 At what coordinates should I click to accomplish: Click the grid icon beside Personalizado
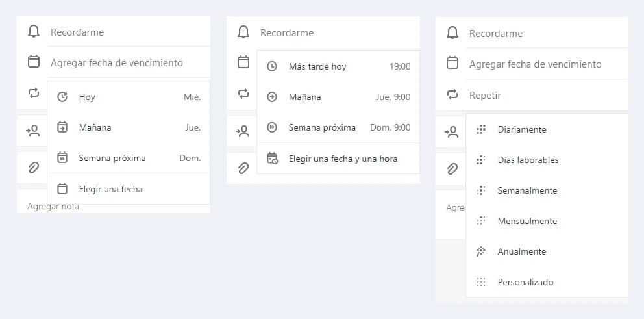481,282
